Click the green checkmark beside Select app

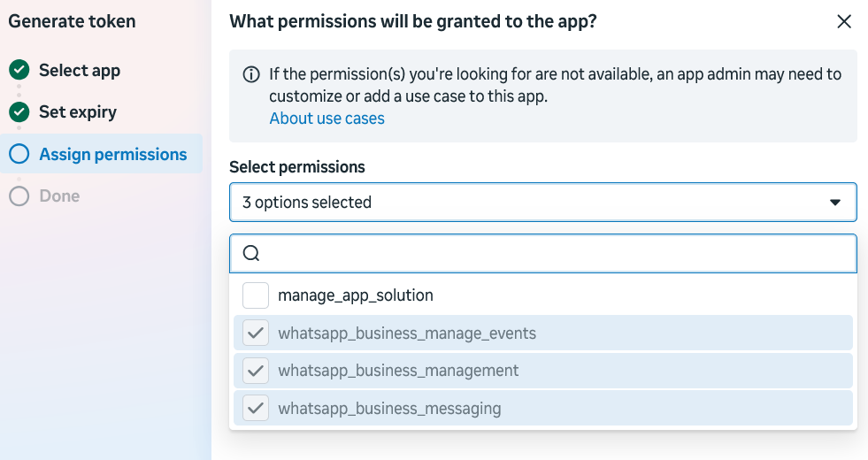tap(19, 70)
